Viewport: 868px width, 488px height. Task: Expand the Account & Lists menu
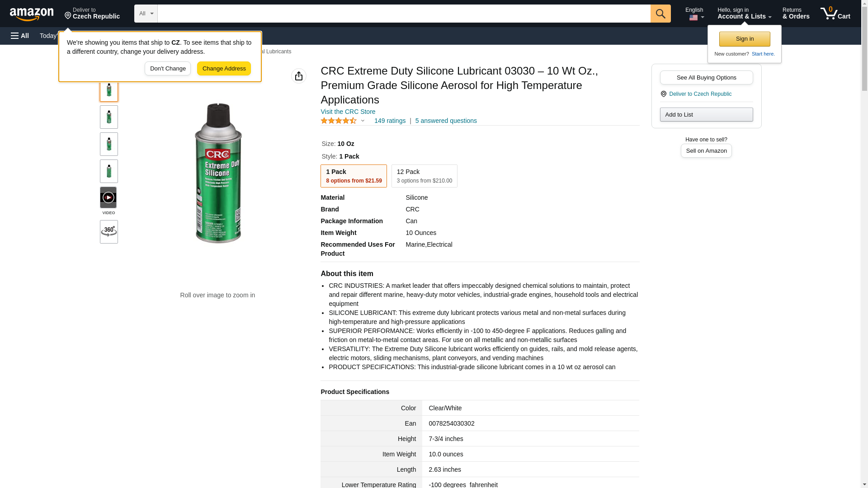(x=744, y=14)
